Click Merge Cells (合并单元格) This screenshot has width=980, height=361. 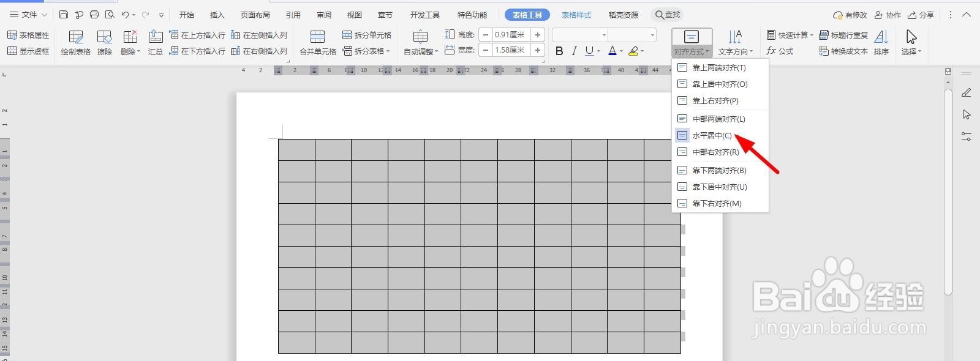(317, 43)
